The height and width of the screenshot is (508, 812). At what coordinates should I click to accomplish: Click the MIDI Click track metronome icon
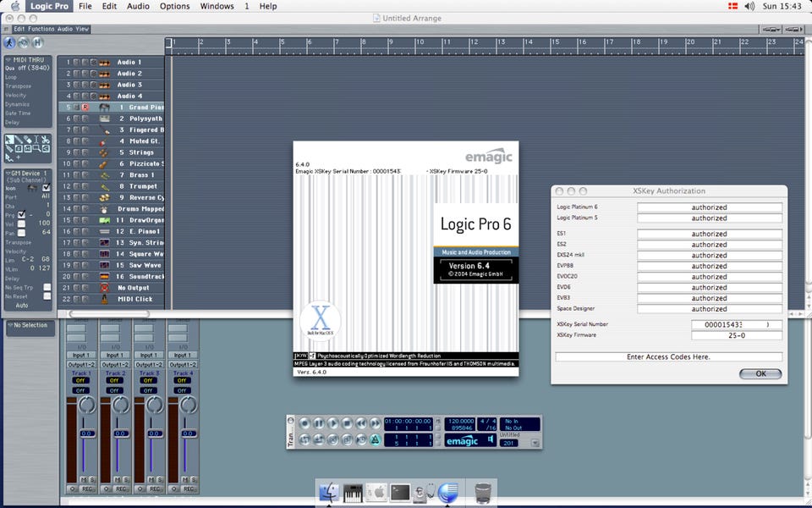tap(104, 299)
